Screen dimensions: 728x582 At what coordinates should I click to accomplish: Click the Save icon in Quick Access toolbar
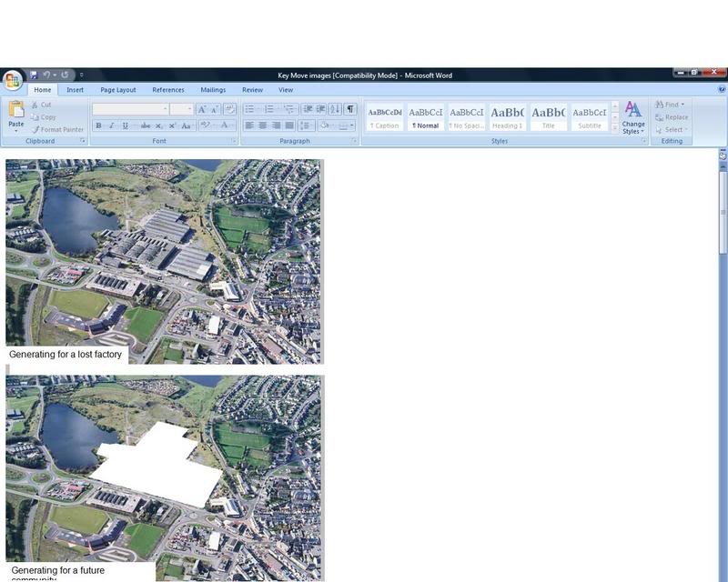click(34, 75)
